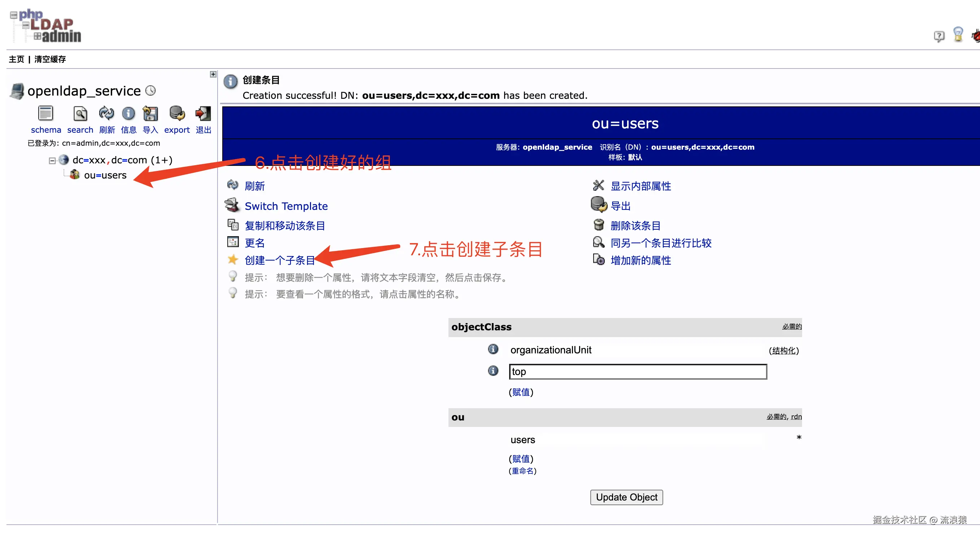The image size is (980, 538).
Task: Open the 主页 home menu item
Action: (16, 59)
